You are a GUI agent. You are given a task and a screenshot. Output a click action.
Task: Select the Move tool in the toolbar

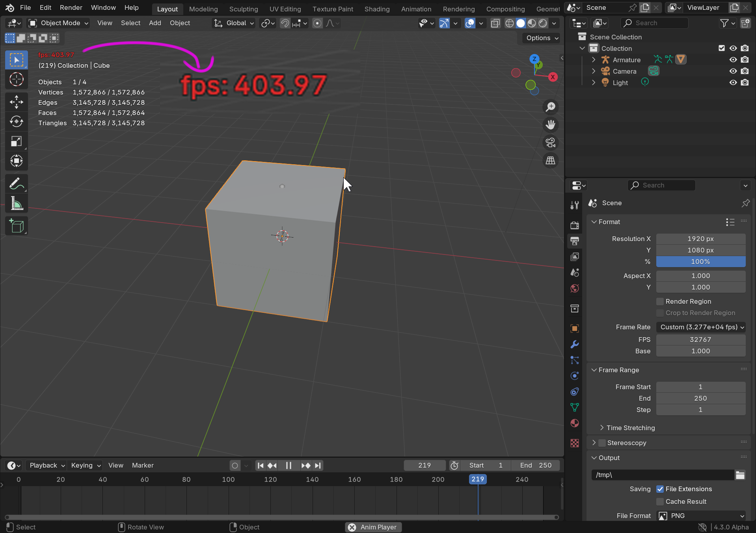click(x=16, y=102)
